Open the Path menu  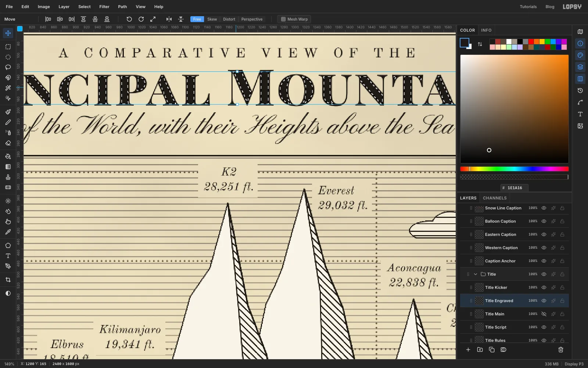(122, 7)
